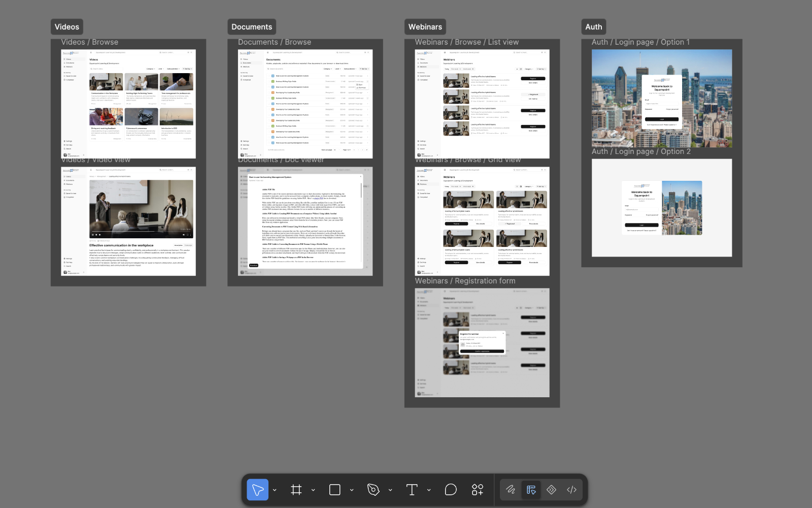
Task: Select the Documents section label
Action: pyautogui.click(x=252, y=27)
